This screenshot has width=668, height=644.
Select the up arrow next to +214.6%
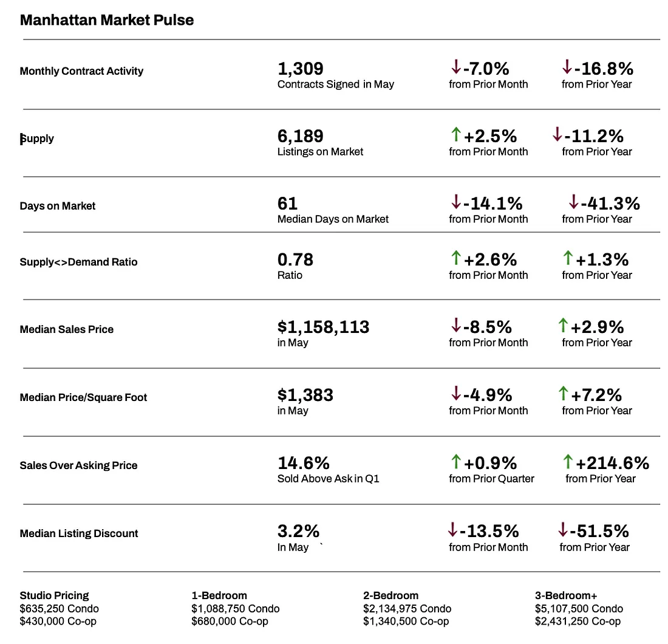568,462
